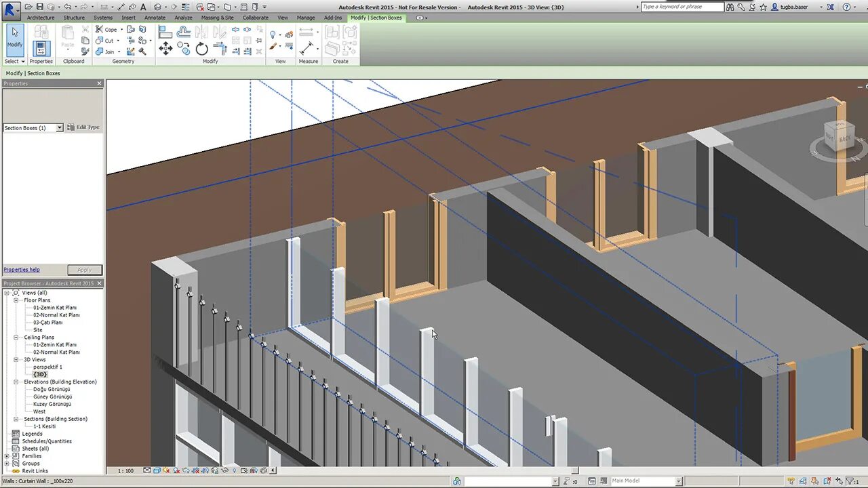The height and width of the screenshot is (488, 868).
Task: Select Schedules/Quantities in the Project Browser
Action: point(47,441)
